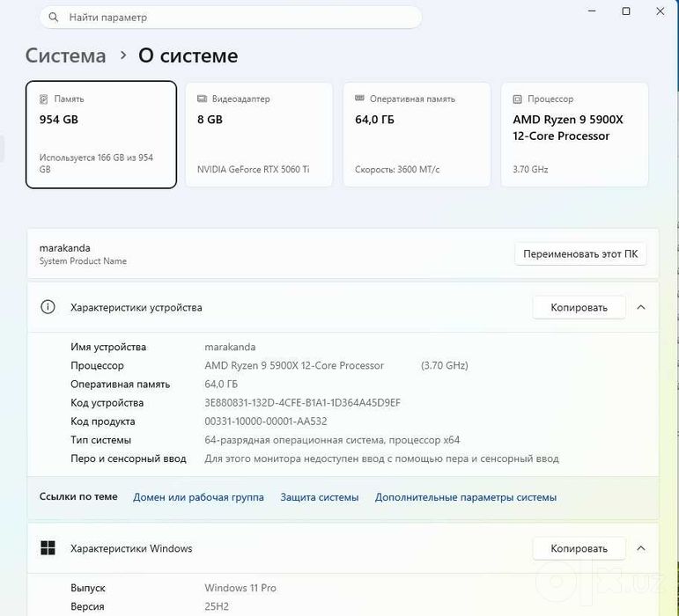Viewport: 679px width, 616px height.
Task: Click '25H2' version value
Action: (217, 607)
